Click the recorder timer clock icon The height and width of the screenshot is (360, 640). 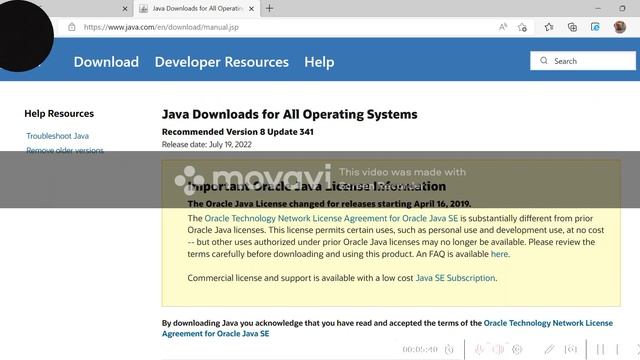(x=449, y=349)
